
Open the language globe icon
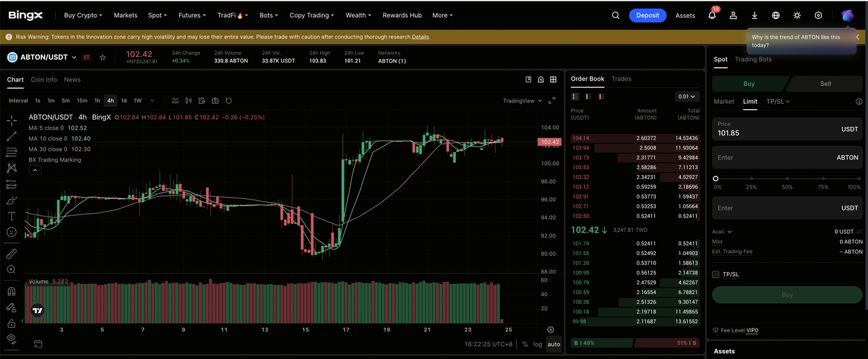(x=776, y=15)
